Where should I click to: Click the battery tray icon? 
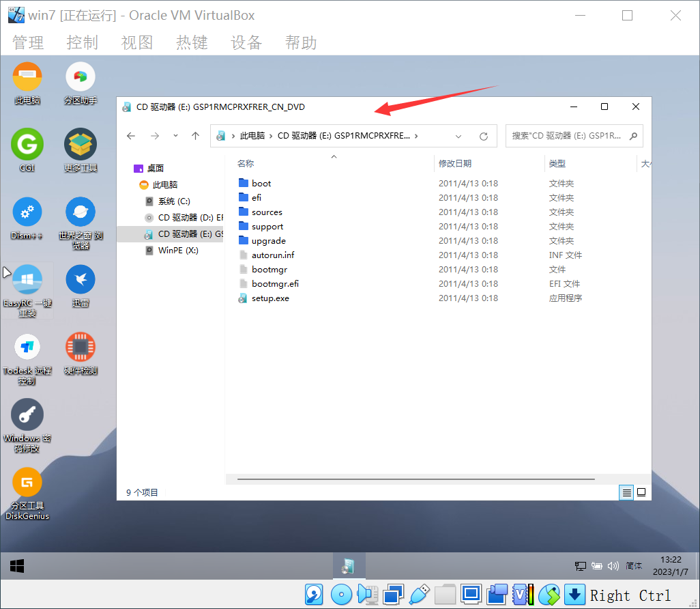(x=596, y=566)
